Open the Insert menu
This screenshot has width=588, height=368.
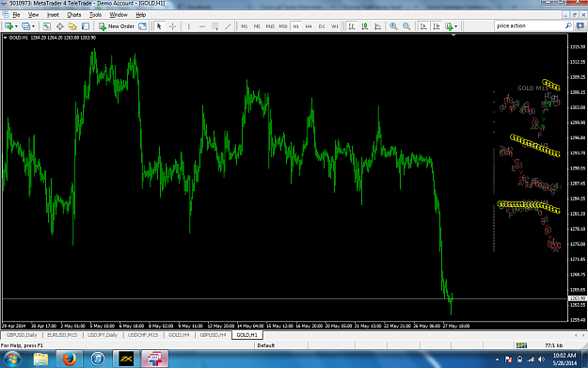click(x=53, y=15)
